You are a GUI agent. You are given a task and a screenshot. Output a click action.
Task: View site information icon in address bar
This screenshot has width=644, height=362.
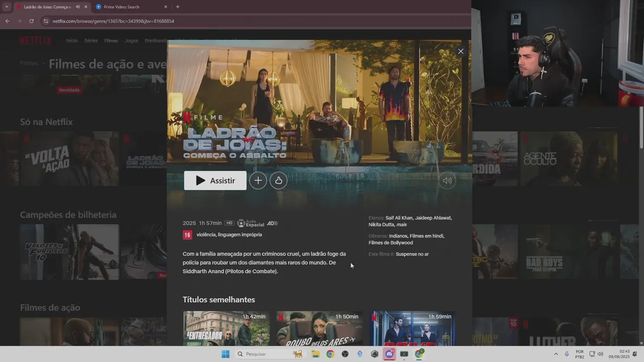(x=46, y=21)
